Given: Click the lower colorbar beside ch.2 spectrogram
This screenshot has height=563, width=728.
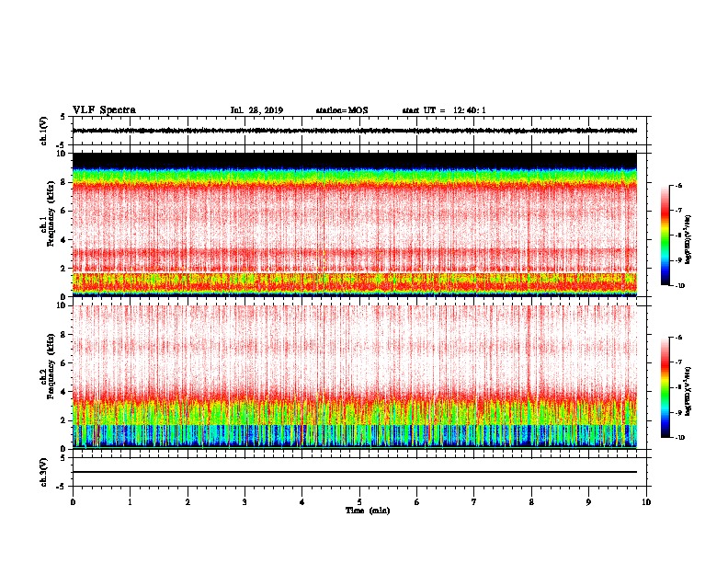Looking at the screenshot, I should (x=665, y=387).
